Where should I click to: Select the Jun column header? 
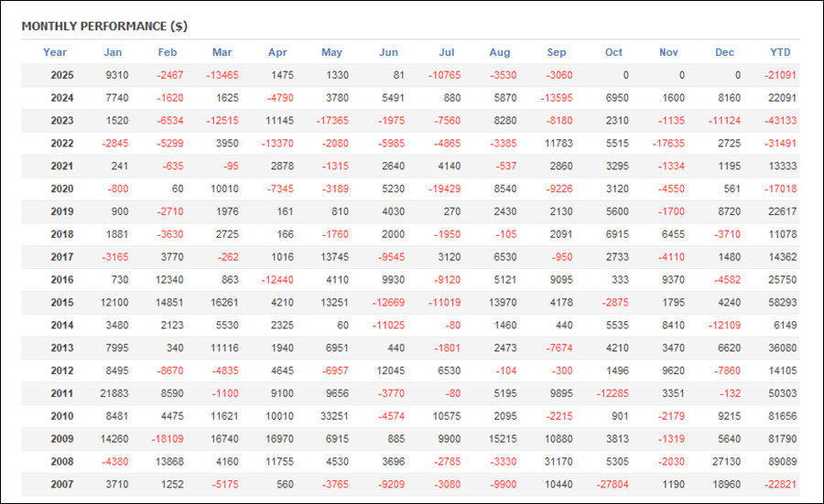(388, 52)
